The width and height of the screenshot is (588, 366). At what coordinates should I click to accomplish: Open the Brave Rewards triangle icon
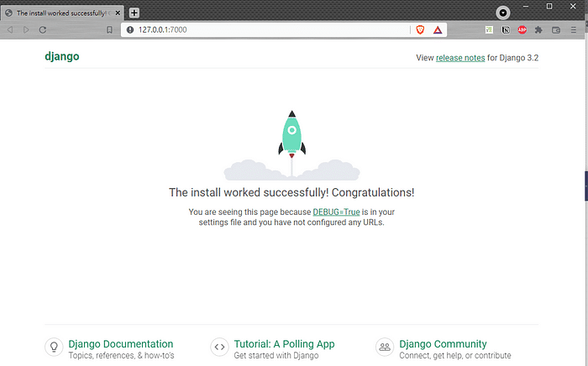[x=438, y=29]
